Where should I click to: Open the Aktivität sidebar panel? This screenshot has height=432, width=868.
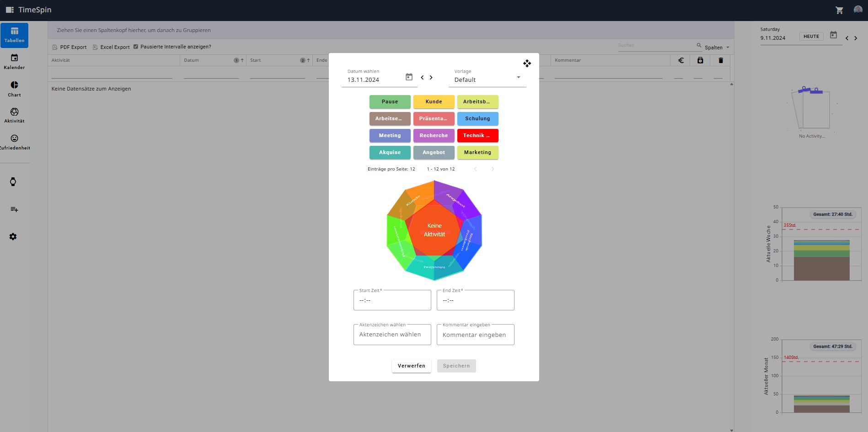tap(14, 116)
